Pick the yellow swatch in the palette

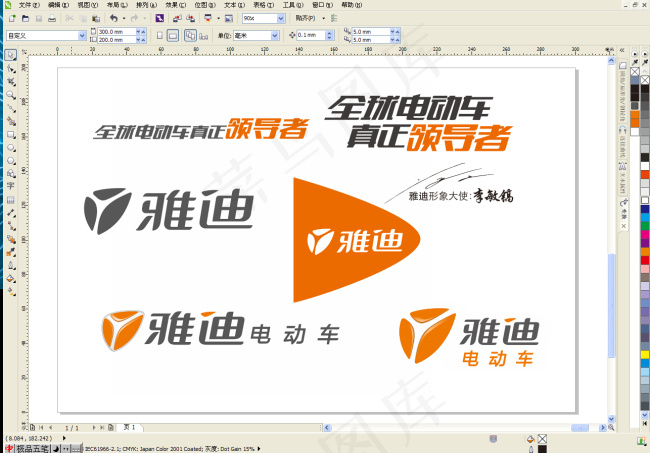(645, 355)
